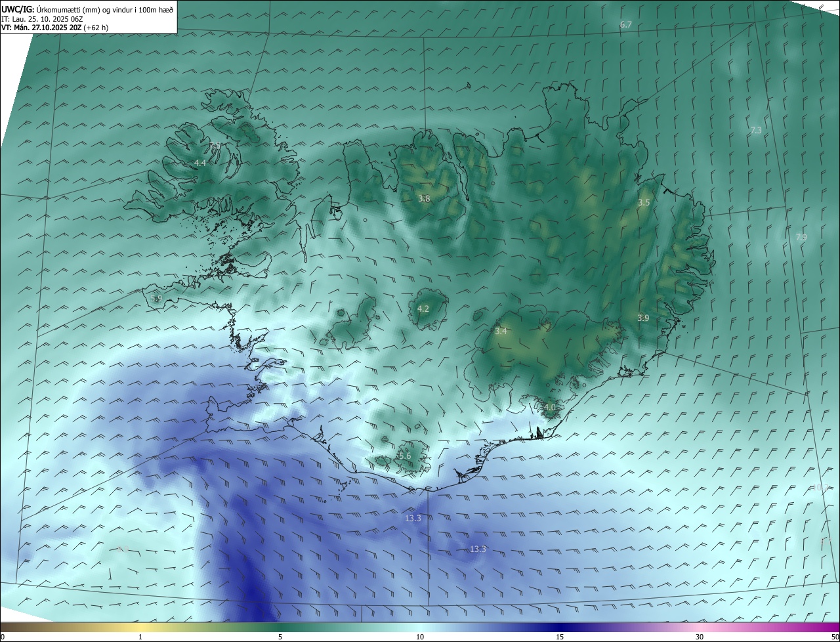Click the 3.8 value label

pyautogui.click(x=424, y=198)
